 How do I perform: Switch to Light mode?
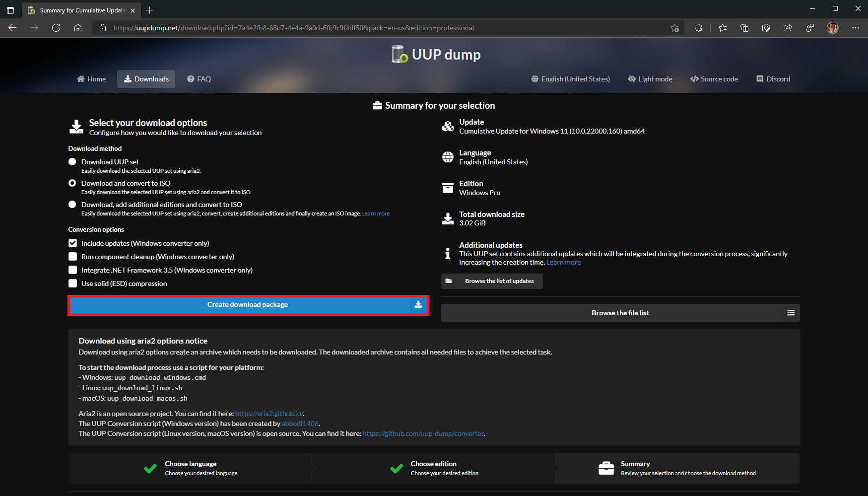click(x=650, y=79)
